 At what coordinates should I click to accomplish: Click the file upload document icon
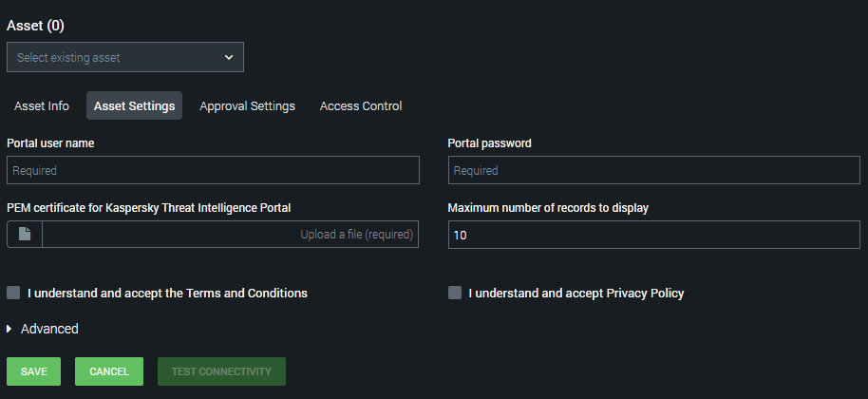[25, 234]
